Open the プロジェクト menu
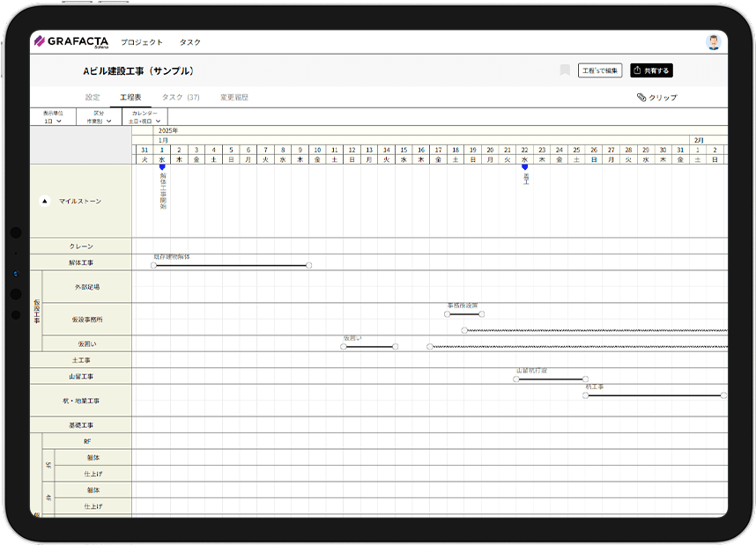Viewport: 756px width, 545px height. point(142,42)
